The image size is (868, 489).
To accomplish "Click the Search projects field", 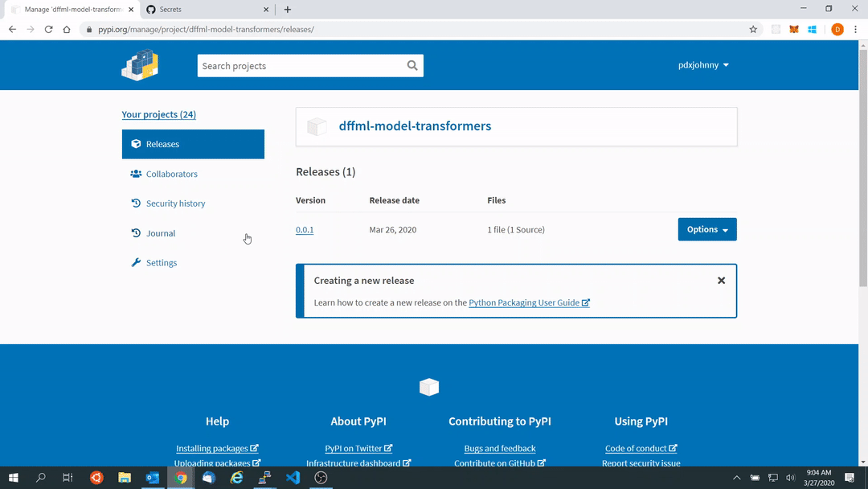I will [301, 65].
